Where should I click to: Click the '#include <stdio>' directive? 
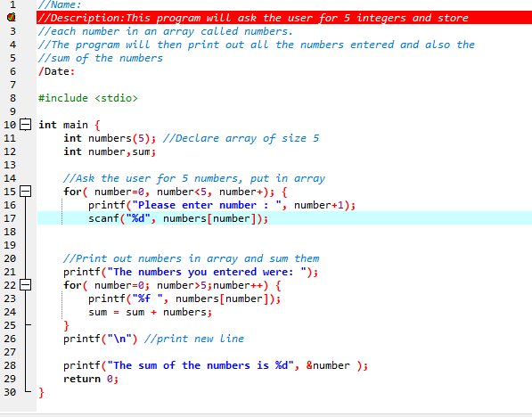point(88,98)
